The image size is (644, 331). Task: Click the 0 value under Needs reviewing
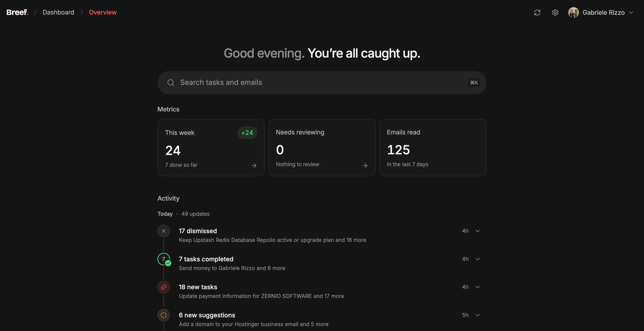tap(280, 150)
